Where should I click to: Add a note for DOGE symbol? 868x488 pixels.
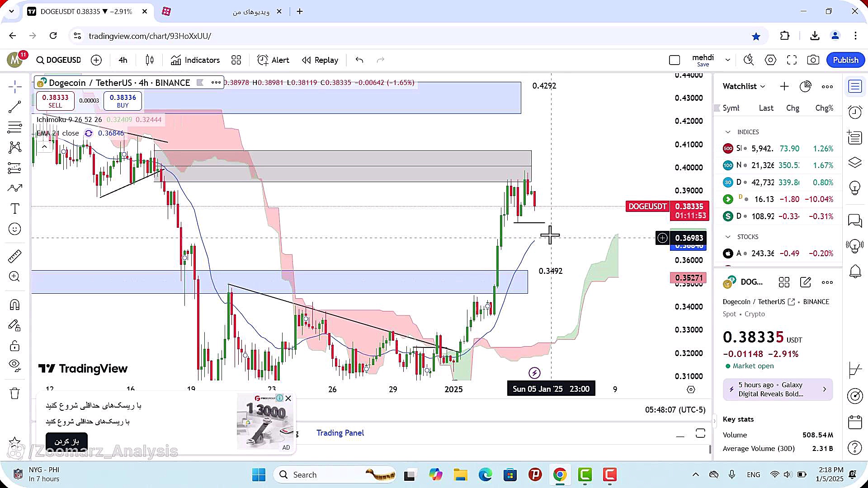tap(806, 282)
